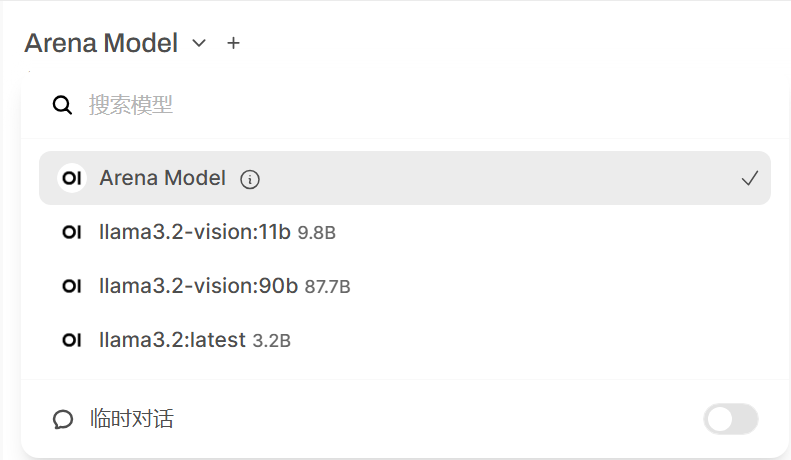
Task: Click the llama3.2:latest OI logo icon
Action: click(71, 340)
